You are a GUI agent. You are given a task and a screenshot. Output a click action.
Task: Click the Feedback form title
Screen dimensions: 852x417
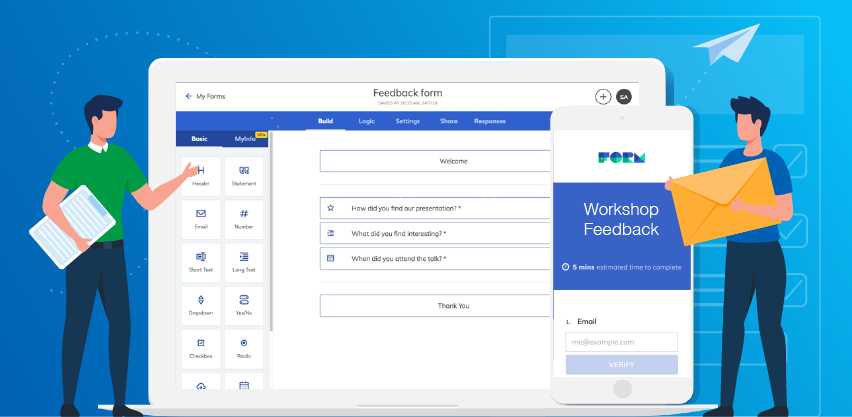[408, 93]
